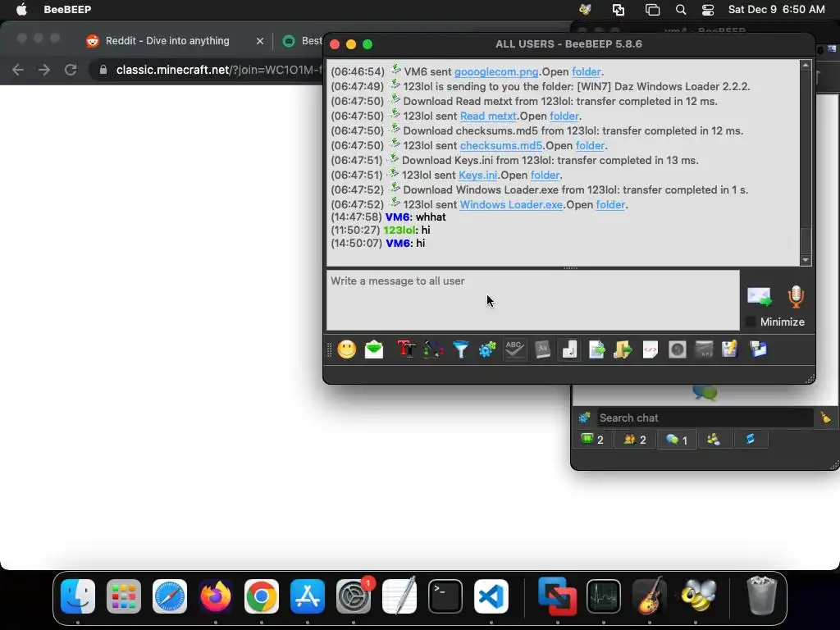This screenshot has height=630, width=840.
Task: Switch to the chats tab showing 1
Action: (x=676, y=440)
